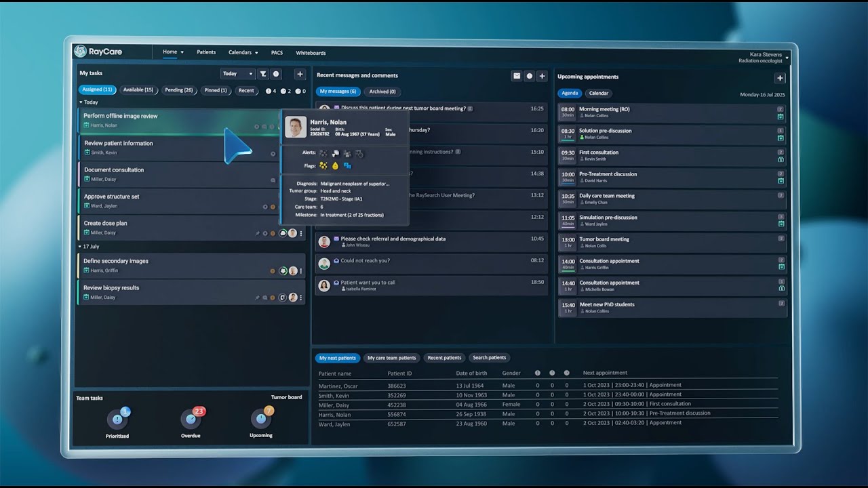Collapse the Today task group
The height and width of the screenshot is (488, 868).
(81, 102)
